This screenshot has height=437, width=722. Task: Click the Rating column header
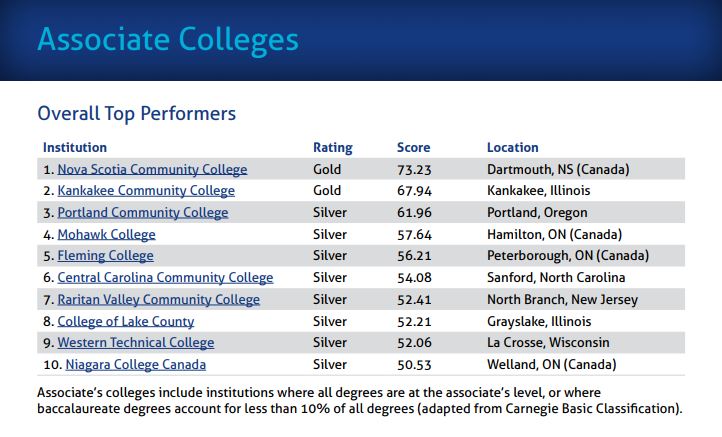click(333, 148)
